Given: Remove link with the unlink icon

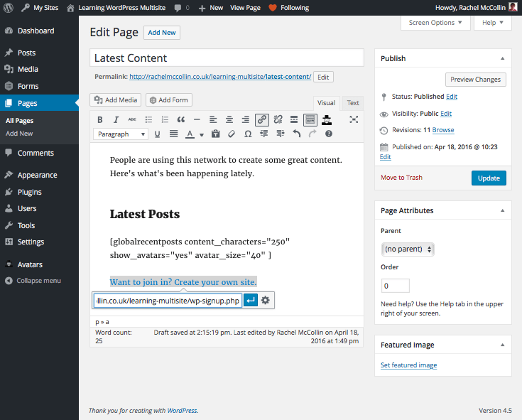Looking at the screenshot, I should 278,119.
